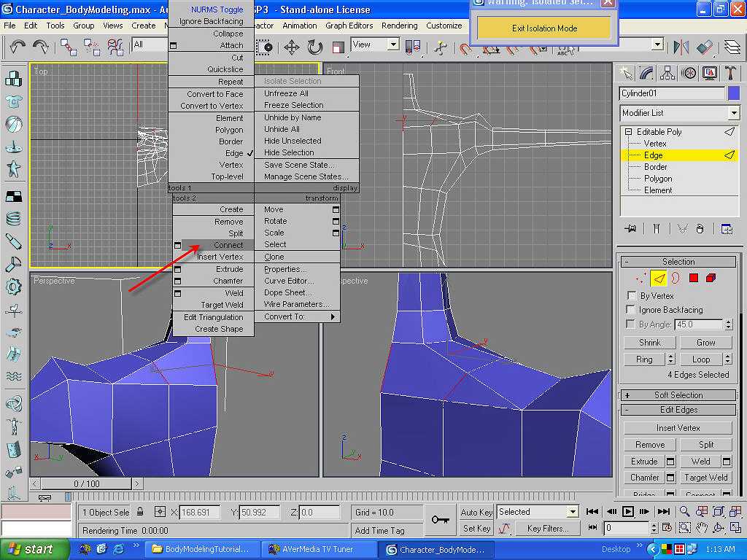Click the Redo arrow icon
Image resolution: width=747 pixels, height=560 pixels.
tap(41, 47)
